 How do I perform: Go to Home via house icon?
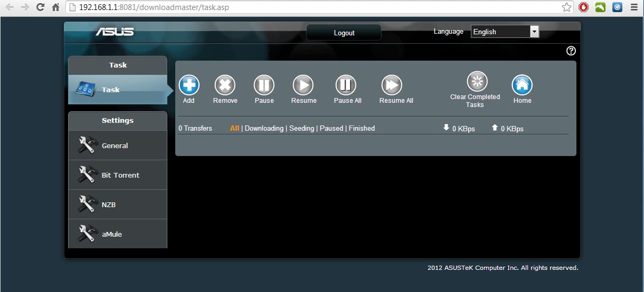coord(522,85)
